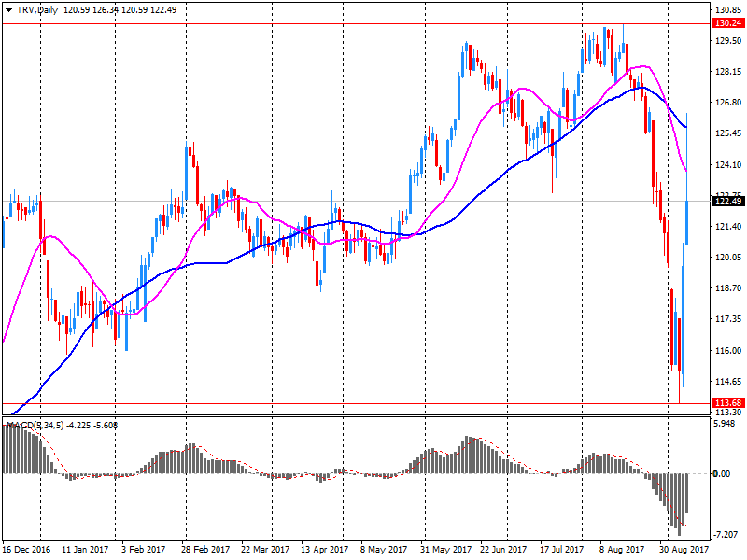Click the 0.00 MACD scale value
This screenshot has height=560, width=747.
[722, 474]
